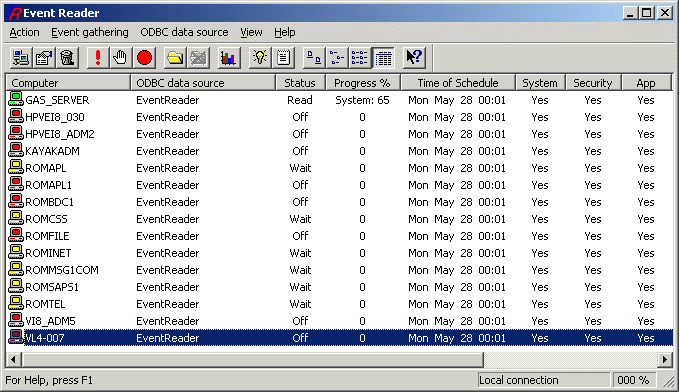The image size is (679, 392).
Task: Open the bar chart statistics icon
Action: 228,58
